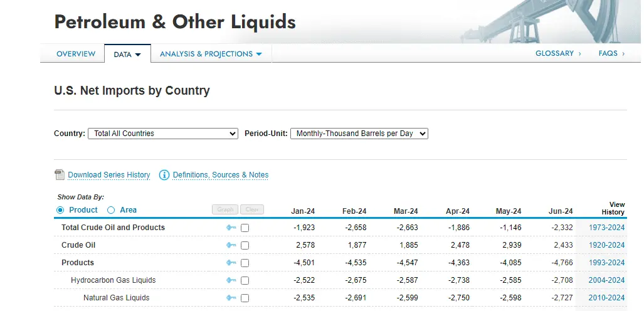Click the key icon in the Crude Oil row

pos(231,245)
